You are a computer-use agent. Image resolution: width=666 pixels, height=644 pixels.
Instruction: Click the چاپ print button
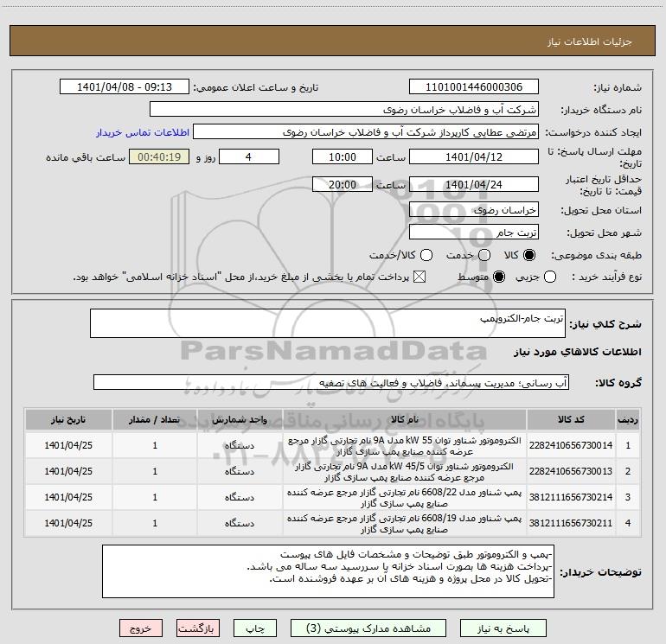tap(255, 628)
